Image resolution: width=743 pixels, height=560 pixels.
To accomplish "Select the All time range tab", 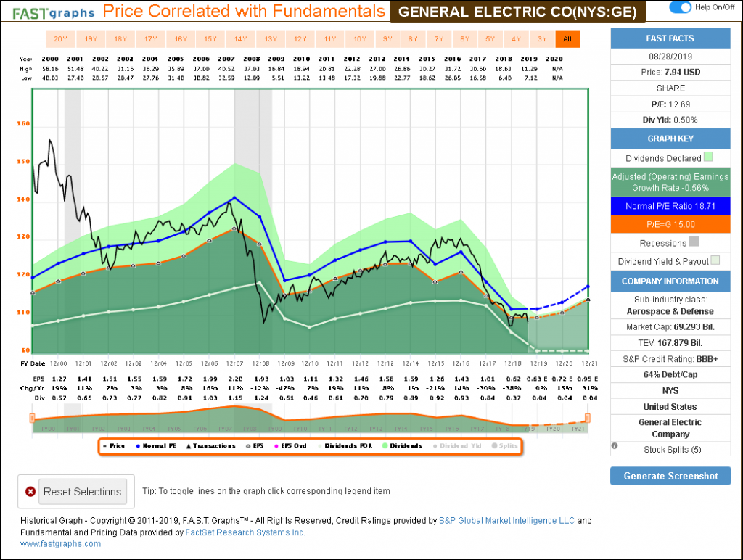I will click(x=567, y=40).
